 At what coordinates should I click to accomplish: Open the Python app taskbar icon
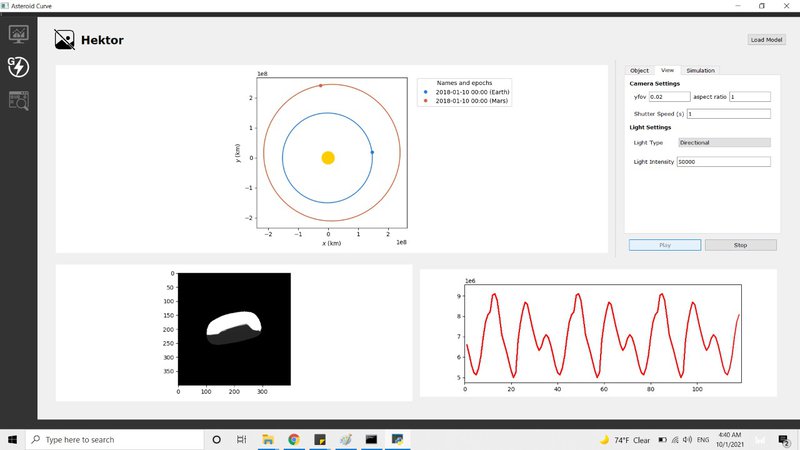(397, 439)
